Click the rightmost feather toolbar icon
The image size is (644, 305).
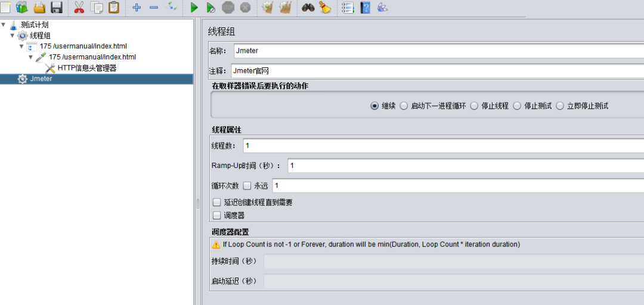click(382, 7)
